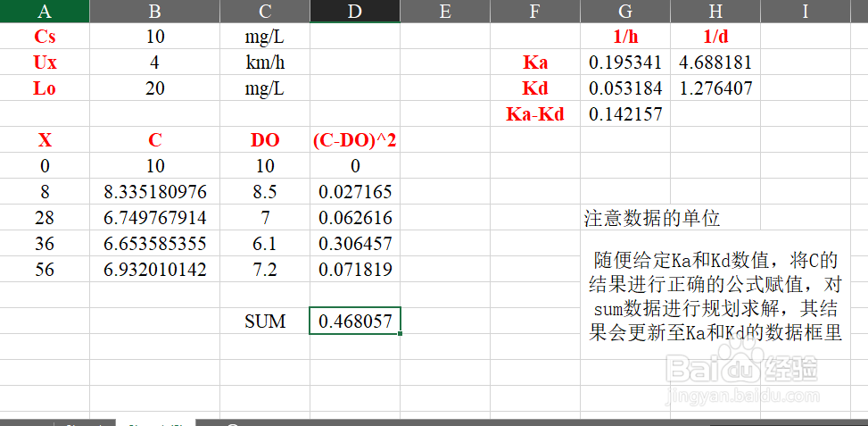Select the Kd per-day value 1.276407
Screen dimensions: 868x426
(715, 88)
